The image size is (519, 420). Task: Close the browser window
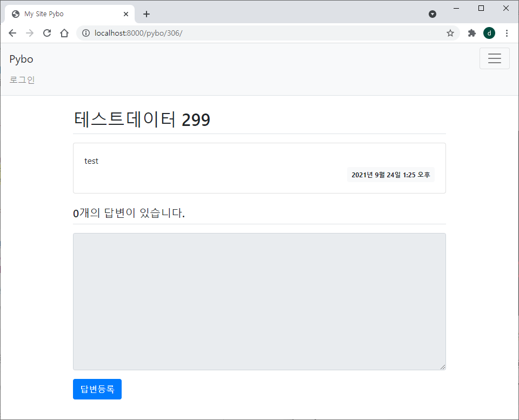click(x=506, y=8)
